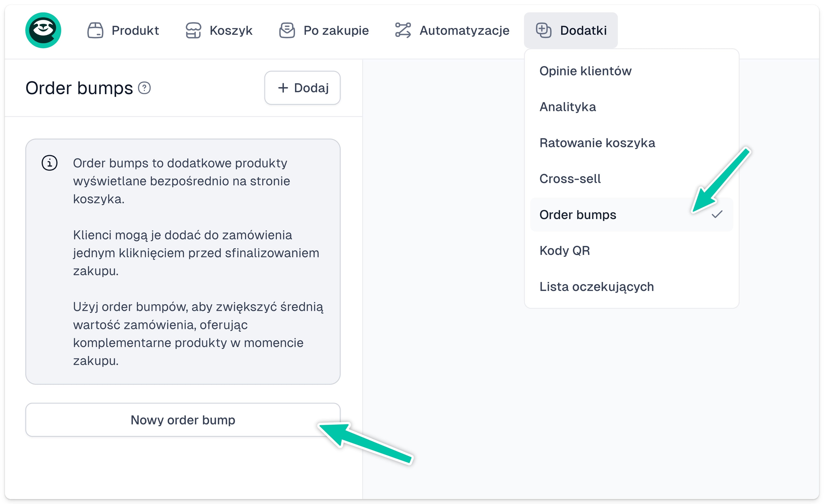Screen dimensions: 824x504
Task: Select Opinie klientów from menu
Action: point(585,71)
